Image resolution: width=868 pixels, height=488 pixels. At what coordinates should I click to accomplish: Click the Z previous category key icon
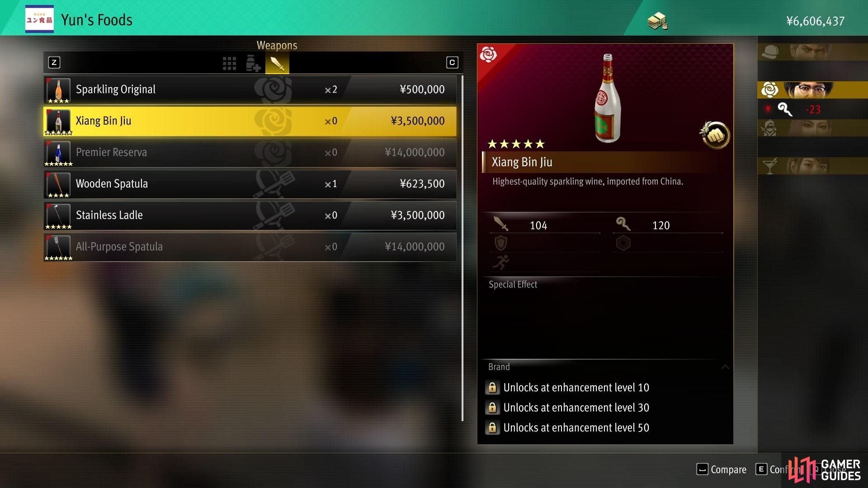click(54, 62)
